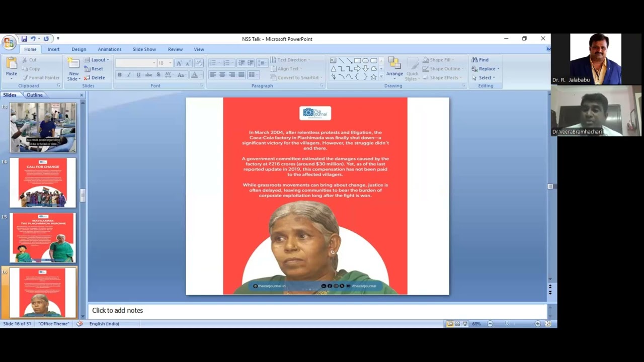Image resolution: width=644 pixels, height=362 pixels.
Task: Click the Office button logo
Action: [x=9, y=42]
